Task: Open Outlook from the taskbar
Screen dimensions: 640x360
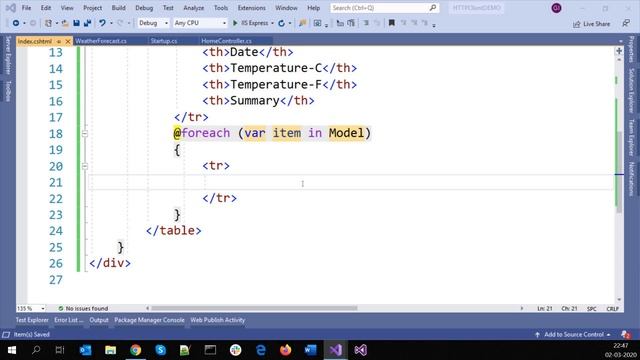Action: pos(85,350)
